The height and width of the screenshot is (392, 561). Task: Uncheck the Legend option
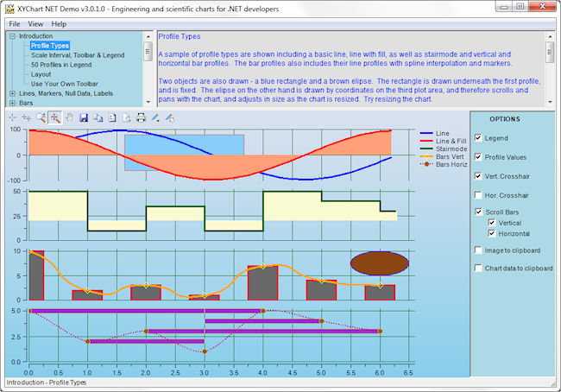coord(479,138)
